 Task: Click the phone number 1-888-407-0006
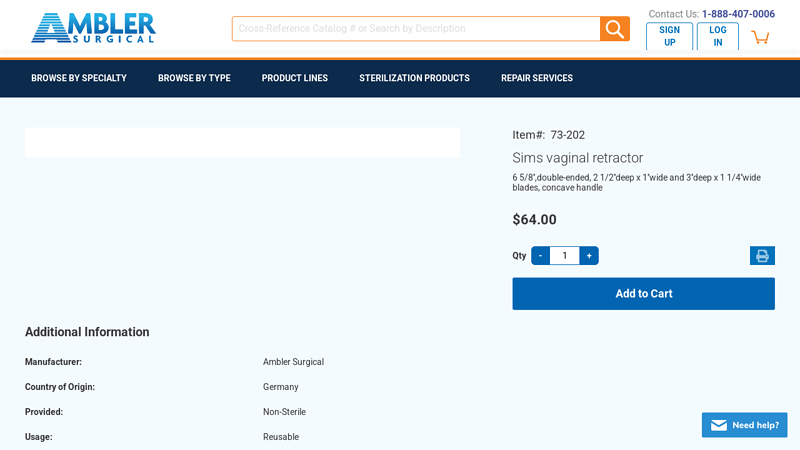[738, 14]
